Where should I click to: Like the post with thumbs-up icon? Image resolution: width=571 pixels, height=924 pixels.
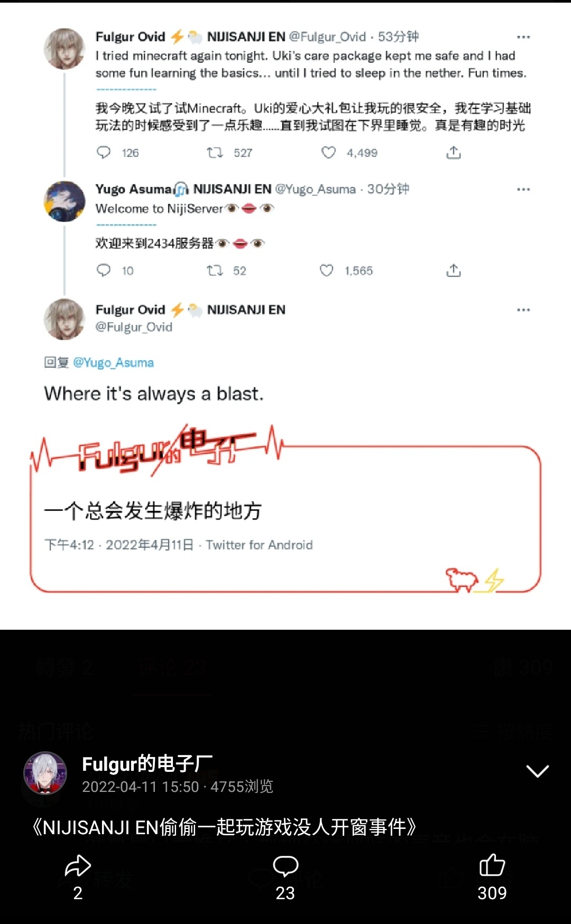[492, 865]
